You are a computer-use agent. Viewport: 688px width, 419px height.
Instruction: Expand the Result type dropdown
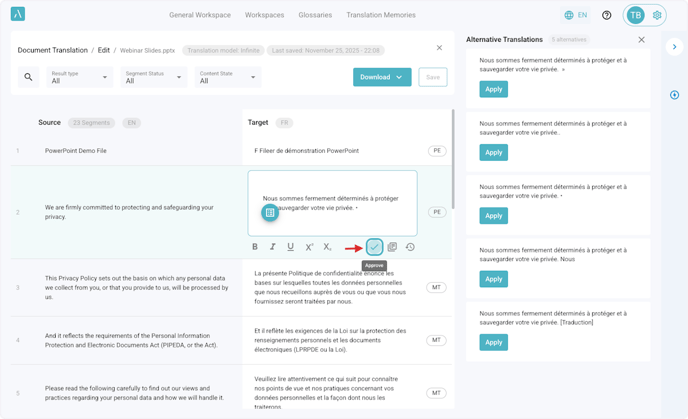point(80,77)
